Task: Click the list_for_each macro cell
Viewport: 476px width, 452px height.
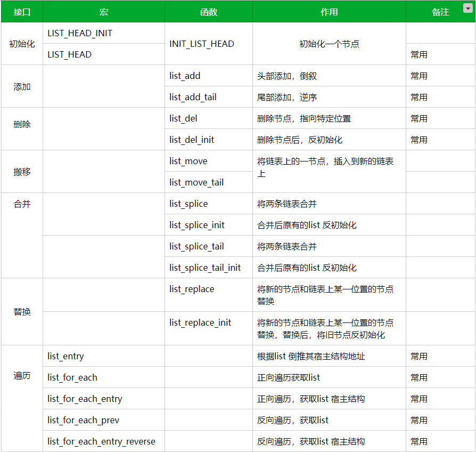Action: [x=104, y=377]
